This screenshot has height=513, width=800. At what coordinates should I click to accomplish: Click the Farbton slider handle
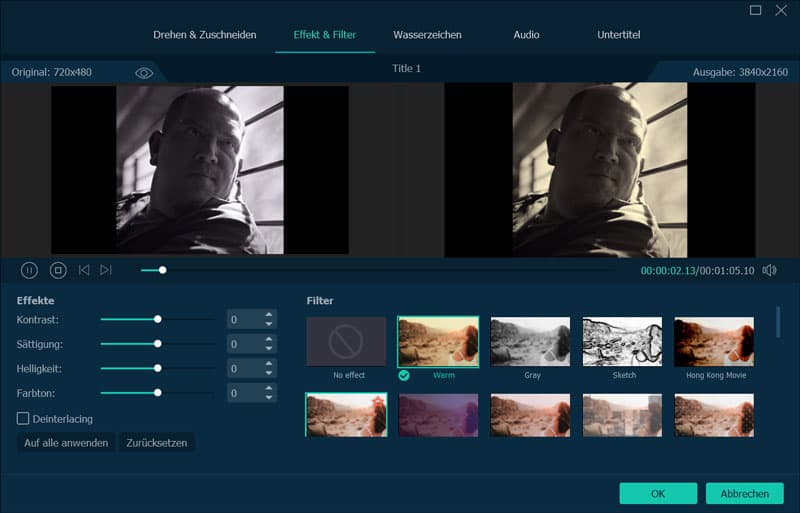[158, 393]
